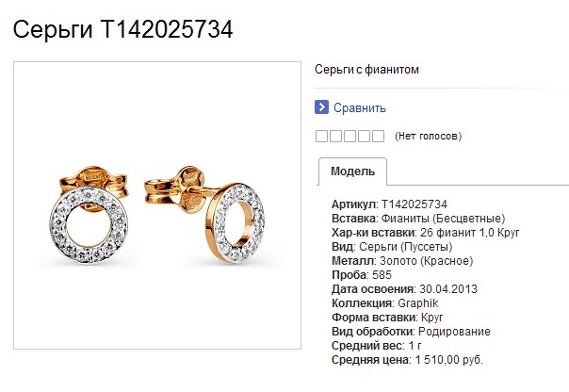Click the earrings product photo
The image size is (569, 392).
[157, 205]
